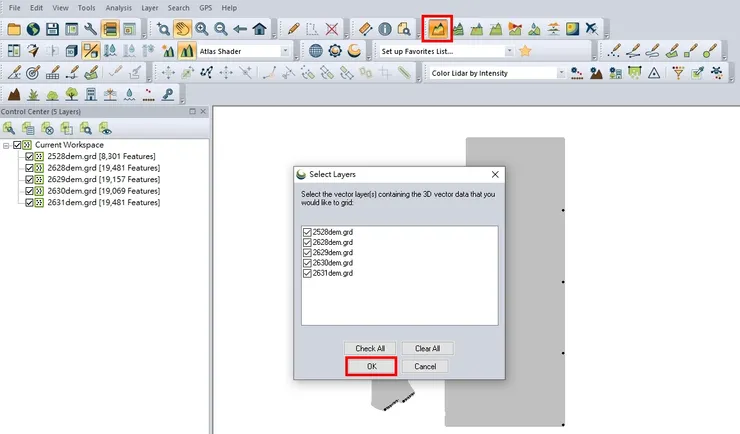Open the View menu

coord(60,8)
